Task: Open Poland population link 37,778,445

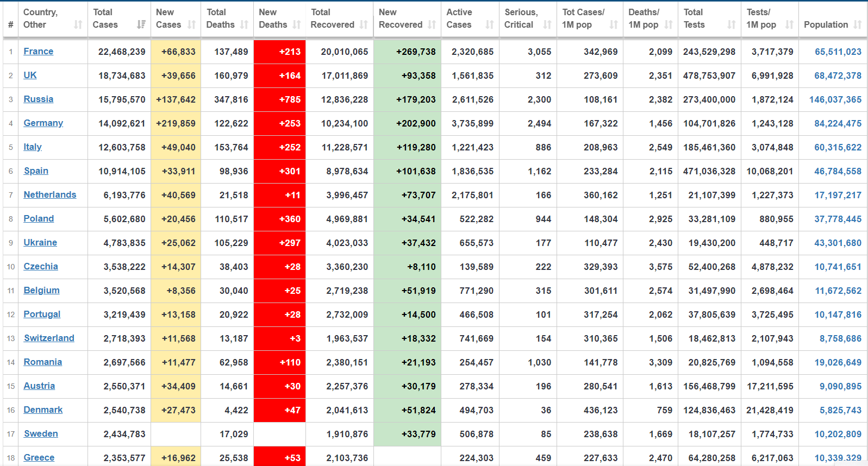Action: tap(838, 219)
